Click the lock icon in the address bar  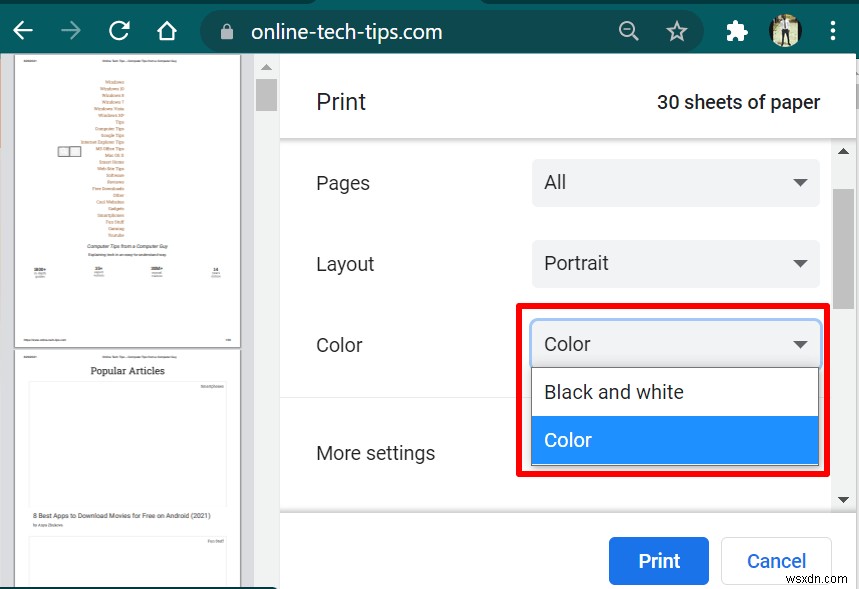[x=225, y=31]
